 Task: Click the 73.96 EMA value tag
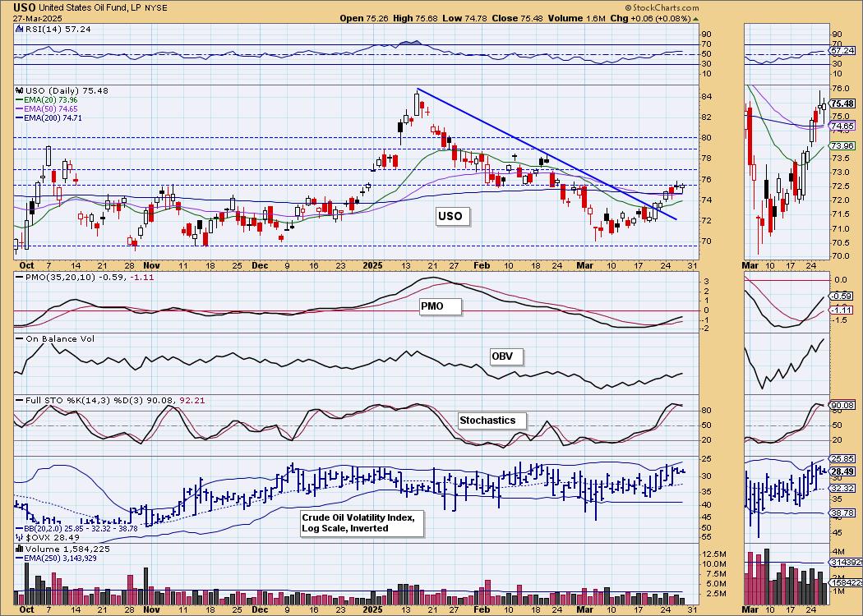(x=842, y=145)
